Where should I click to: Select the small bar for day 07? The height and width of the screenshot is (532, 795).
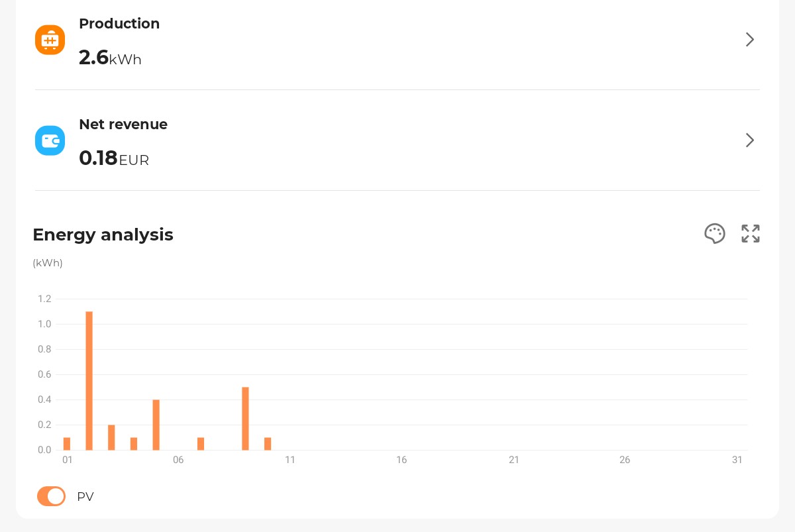coord(201,444)
